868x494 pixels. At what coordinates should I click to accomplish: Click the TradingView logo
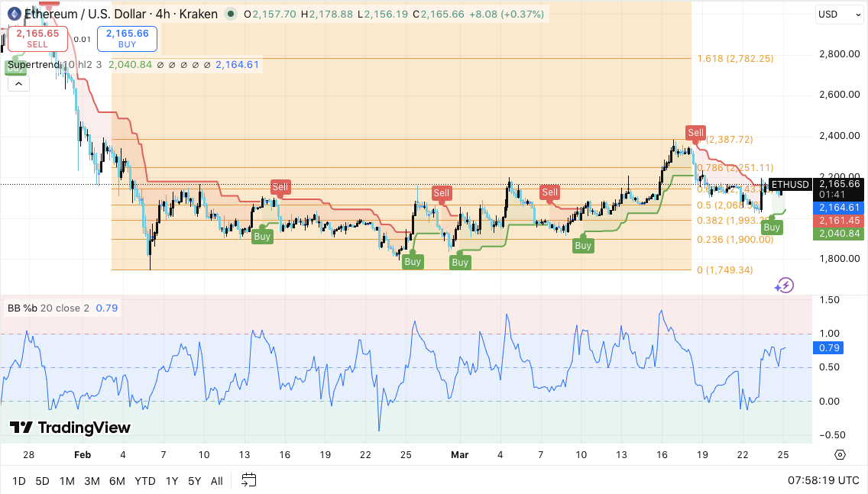70,428
